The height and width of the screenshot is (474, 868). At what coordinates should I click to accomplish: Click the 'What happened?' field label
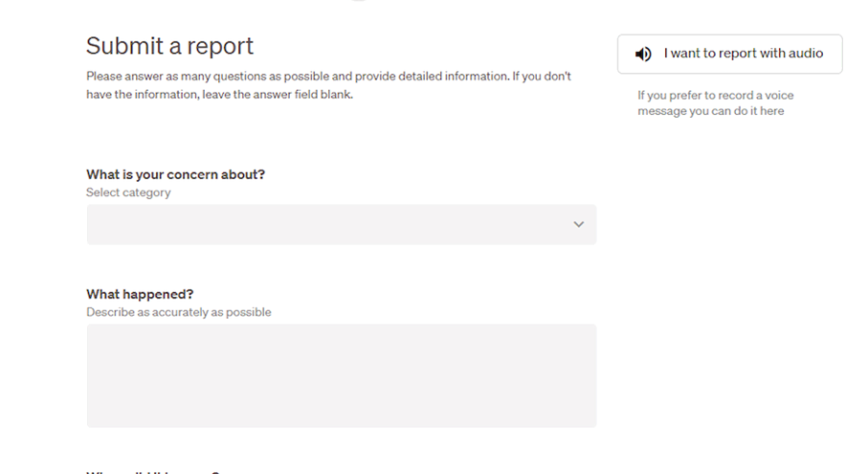pyautogui.click(x=140, y=294)
